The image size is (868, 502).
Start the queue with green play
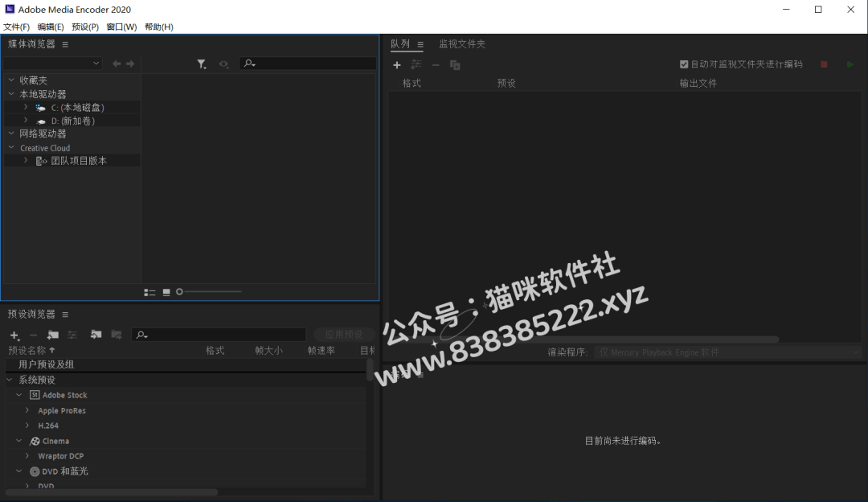[x=850, y=65]
